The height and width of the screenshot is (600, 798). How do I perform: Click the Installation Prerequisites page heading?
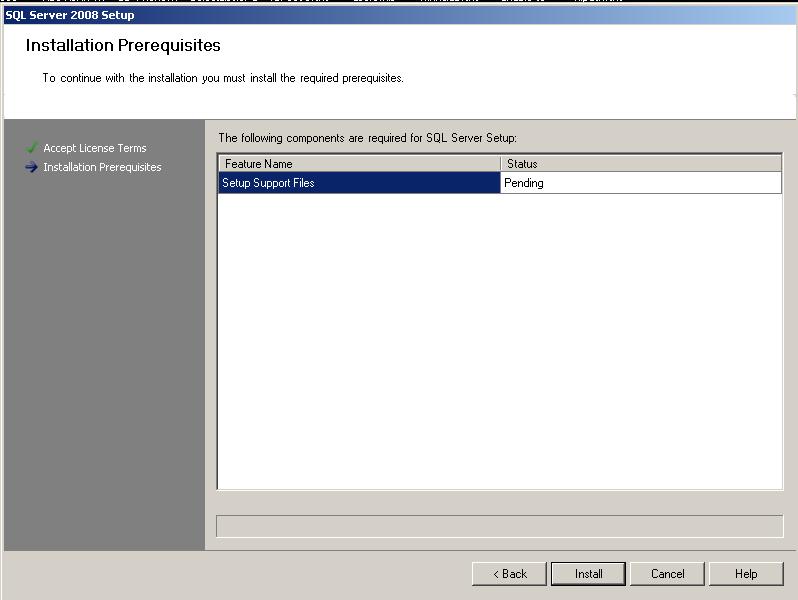coord(123,45)
